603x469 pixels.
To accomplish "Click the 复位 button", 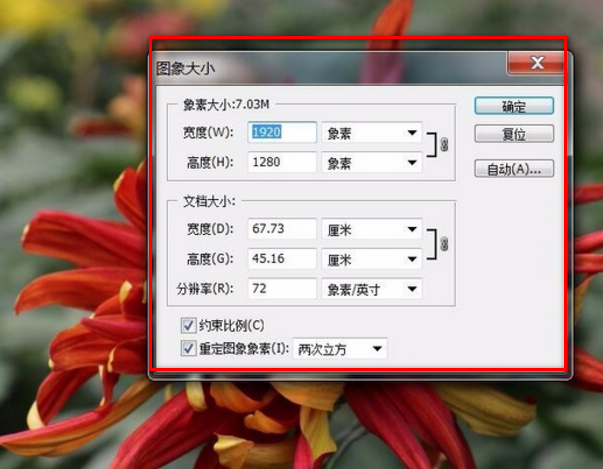I will pos(514,134).
